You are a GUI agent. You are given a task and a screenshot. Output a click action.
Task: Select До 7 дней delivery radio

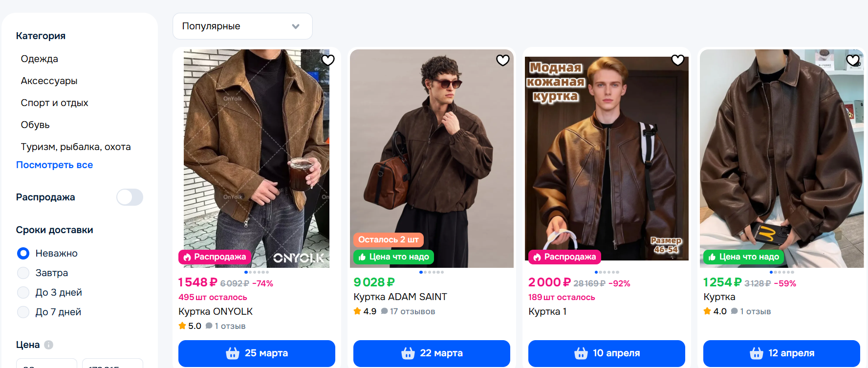[x=23, y=312]
